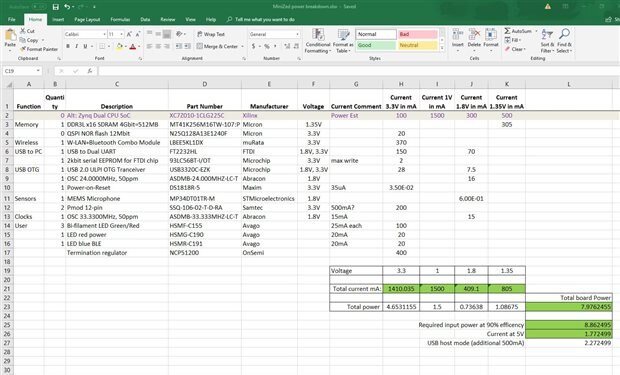620x375 pixels.
Task: Open the General number format dropdown
Action: (297, 34)
